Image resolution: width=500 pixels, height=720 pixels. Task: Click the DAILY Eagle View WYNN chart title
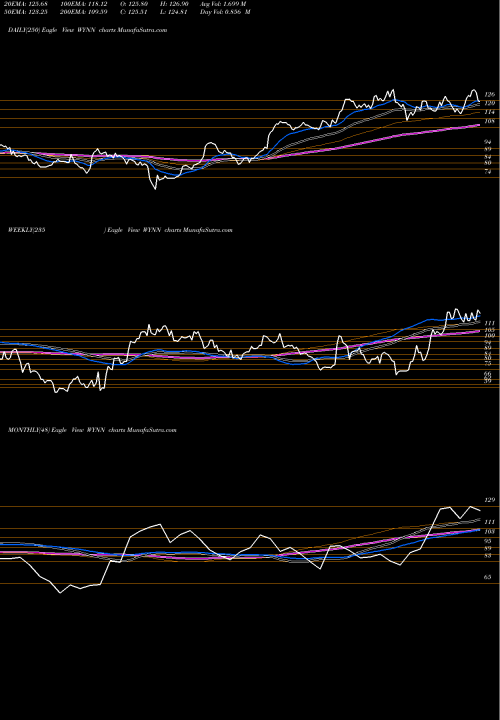(87, 30)
